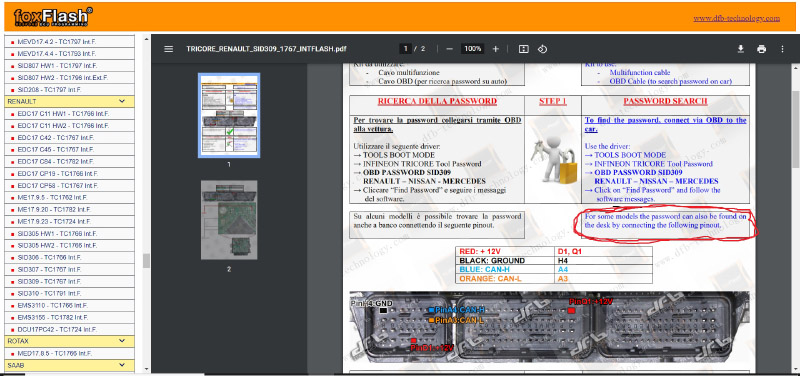Click the PinD1:+12V connector label
Screen dimensions: 800x376
tap(432, 347)
